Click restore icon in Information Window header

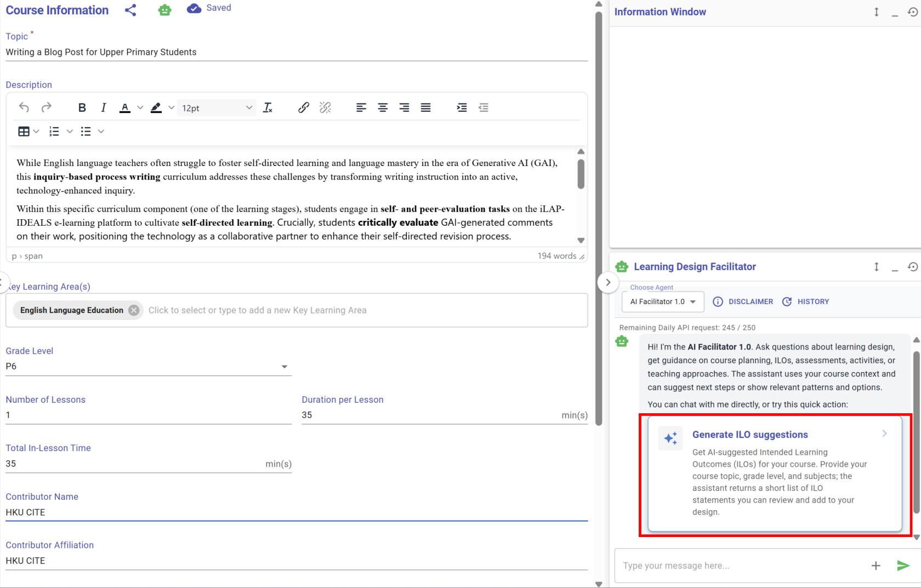click(x=913, y=12)
